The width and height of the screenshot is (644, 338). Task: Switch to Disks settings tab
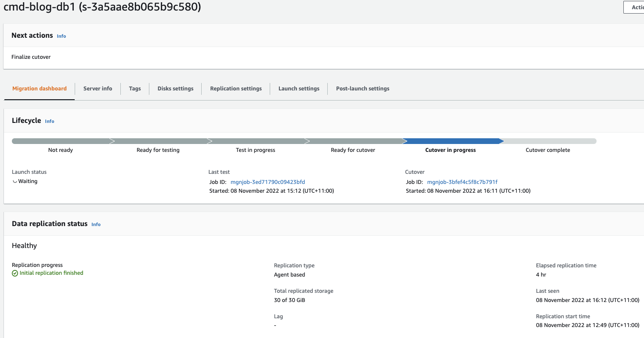175,88
